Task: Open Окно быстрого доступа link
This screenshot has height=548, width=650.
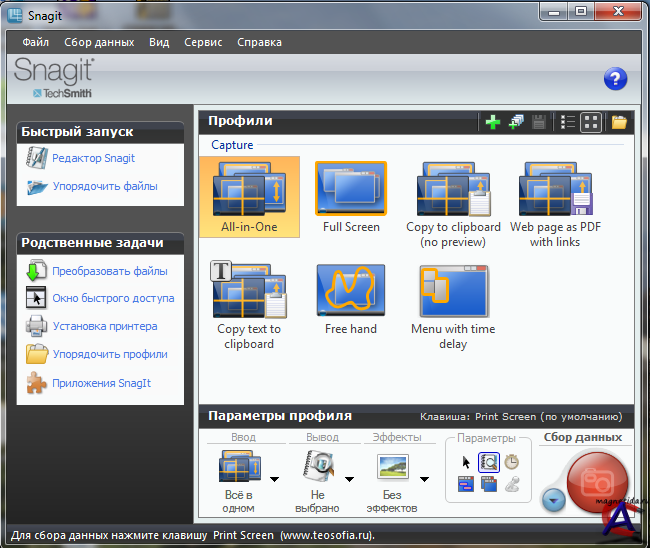Action: (113, 298)
